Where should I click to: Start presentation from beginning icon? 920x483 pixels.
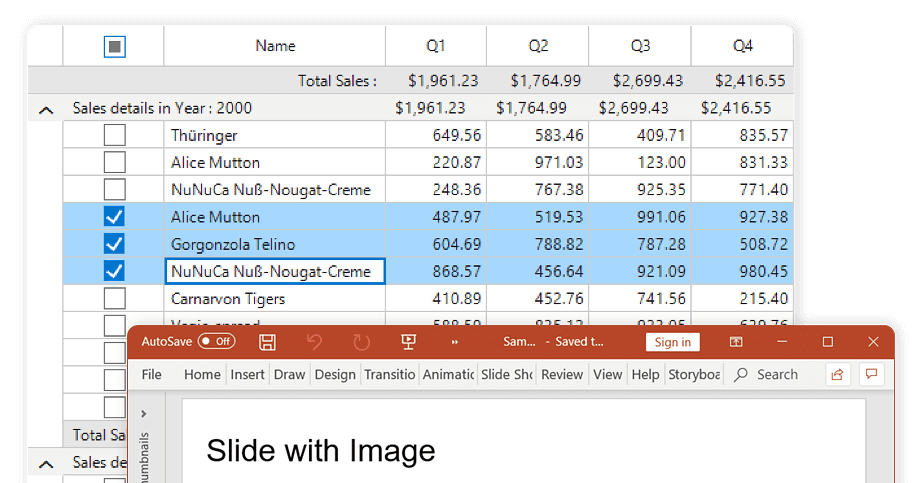tap(408, 342)
